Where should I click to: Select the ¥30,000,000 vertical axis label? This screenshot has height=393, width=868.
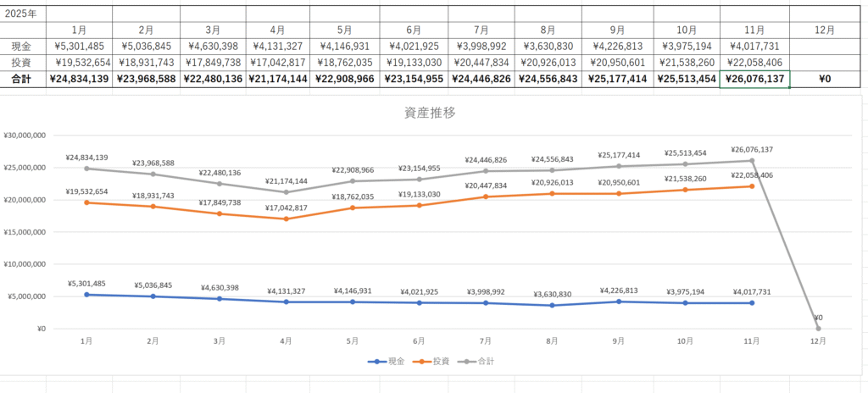tap(25, 136)
